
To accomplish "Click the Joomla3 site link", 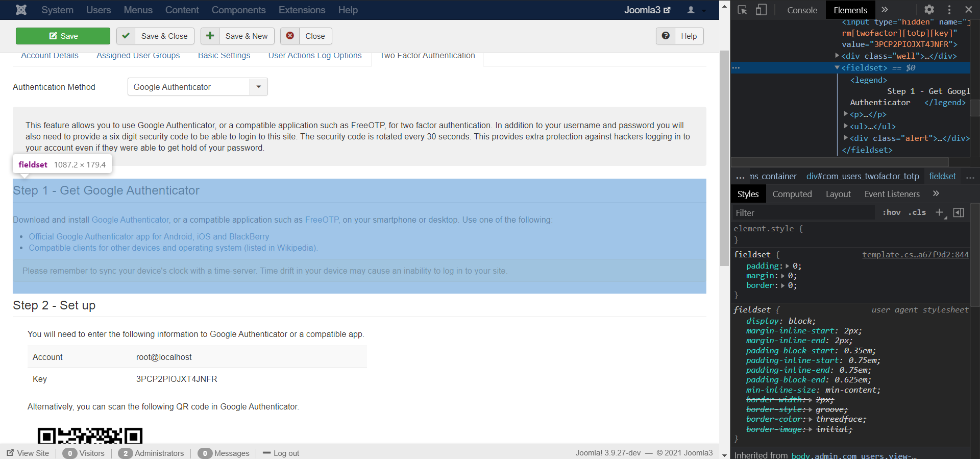I will [x=647, y=10].
